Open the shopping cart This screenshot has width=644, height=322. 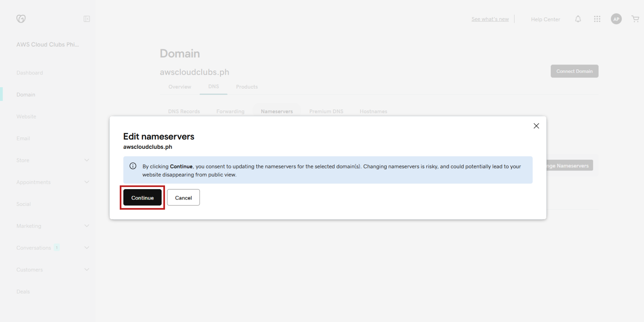coord(635,19)
